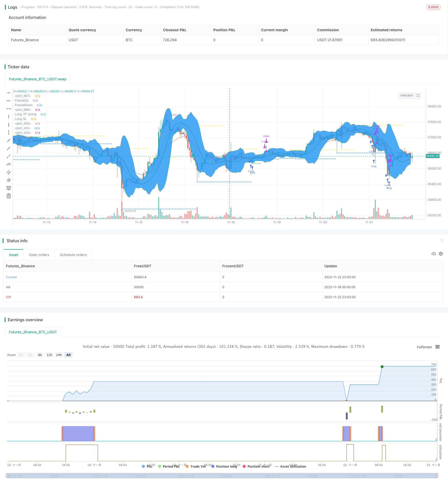Expand the Indicator panel on the chart
Screen dimensions: 448x486
(x=418, y=95)
